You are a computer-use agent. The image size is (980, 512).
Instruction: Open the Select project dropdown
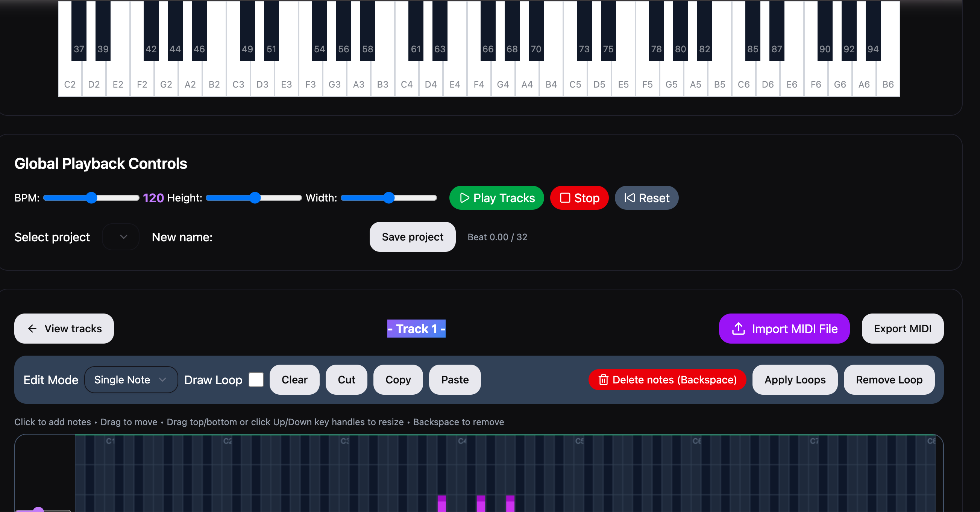pos(121,236)
